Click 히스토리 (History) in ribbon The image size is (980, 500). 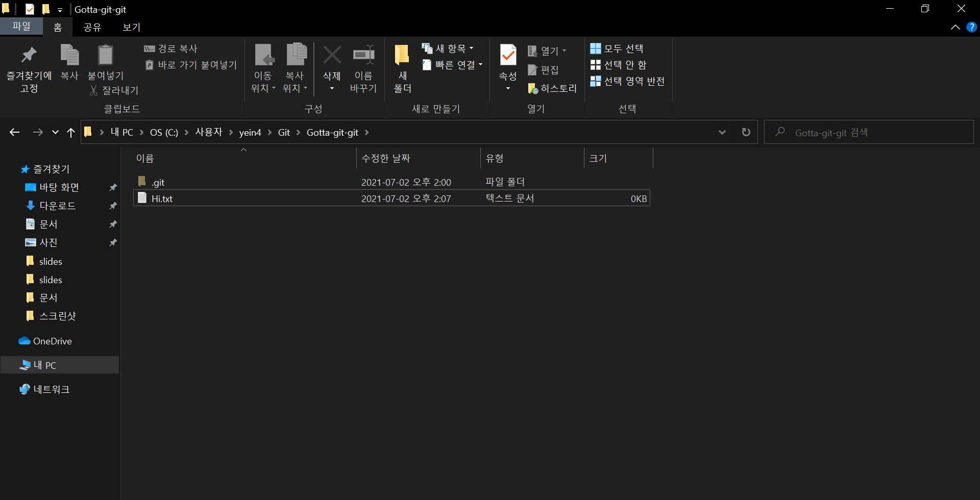552,88
